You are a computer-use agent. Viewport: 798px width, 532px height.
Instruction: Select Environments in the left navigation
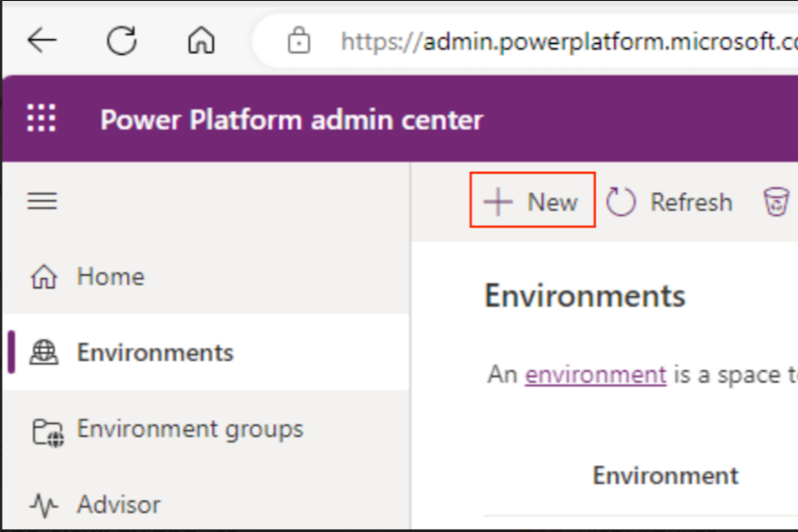pyautogui.click(x=155, y=352)
